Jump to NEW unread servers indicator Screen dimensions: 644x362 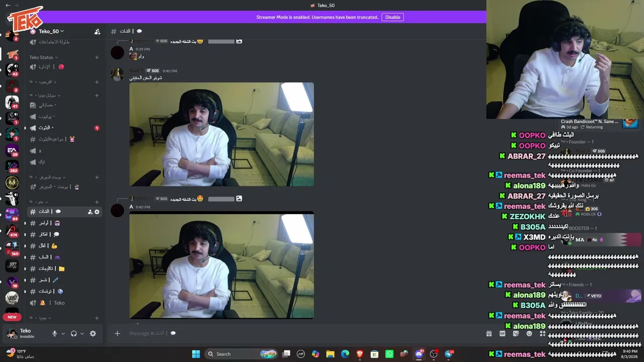click(x=12, y=317)
